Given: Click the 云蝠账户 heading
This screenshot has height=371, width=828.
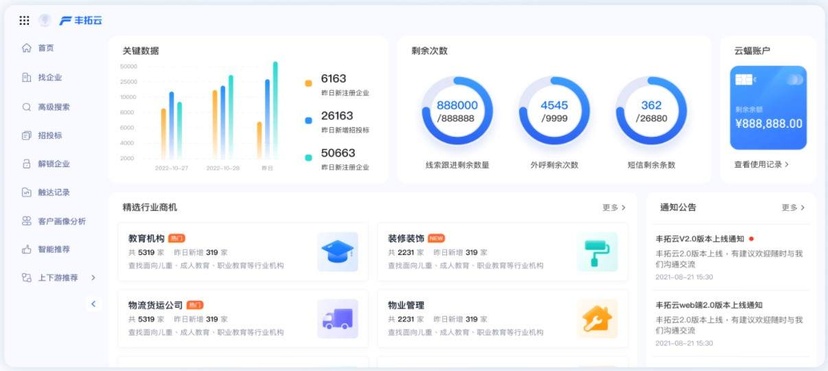Looking at the screenshot, I should coord(752,51).
